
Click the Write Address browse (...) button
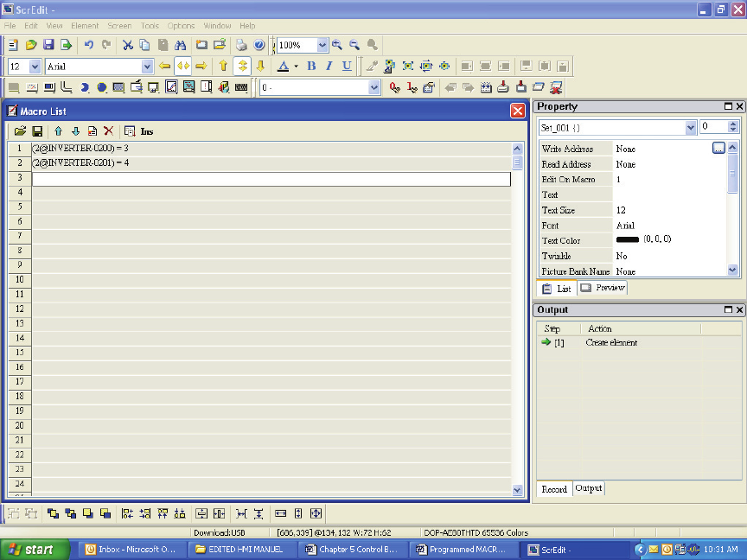coord(718,149)
